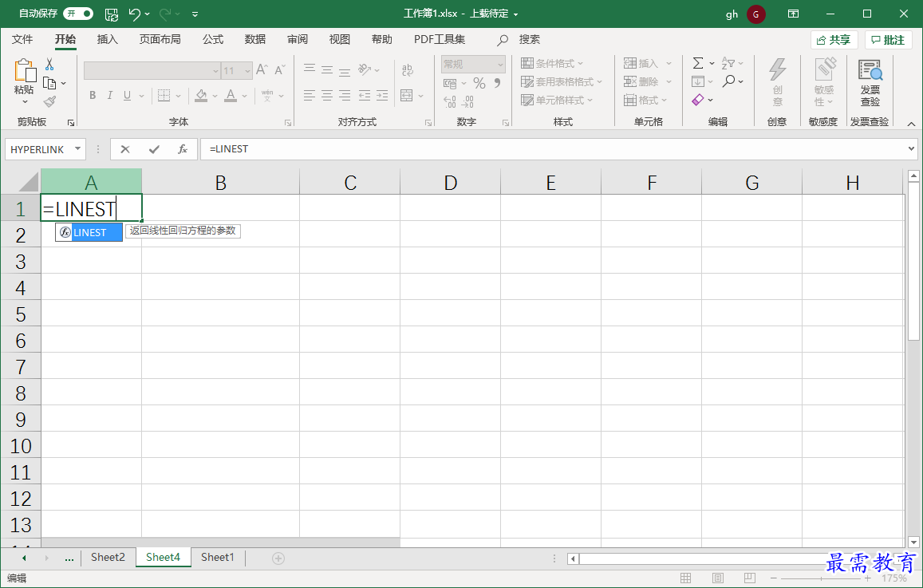
Task: Click the Format Painter brush icon
Action: [50, 102]
